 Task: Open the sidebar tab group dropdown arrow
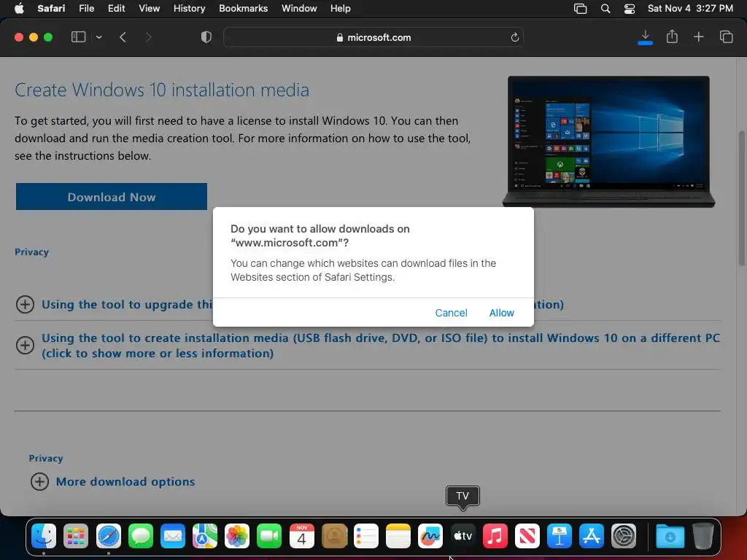(98, 37)
